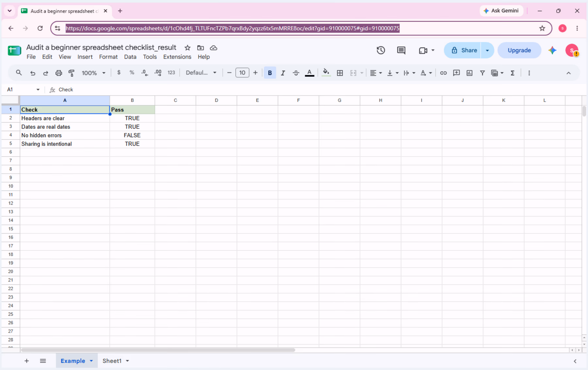Open the Format menu
This screenshot has width=588, height=370.
click(108, 57)
